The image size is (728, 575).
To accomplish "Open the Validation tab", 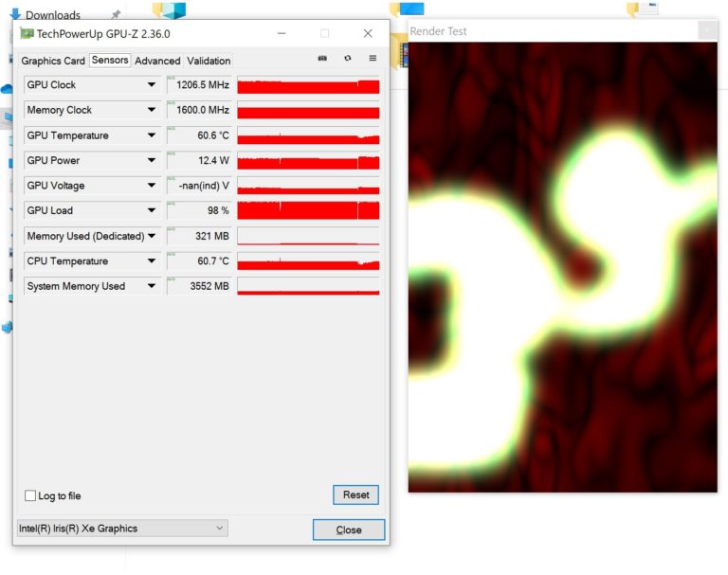I will tap(209, 61).
